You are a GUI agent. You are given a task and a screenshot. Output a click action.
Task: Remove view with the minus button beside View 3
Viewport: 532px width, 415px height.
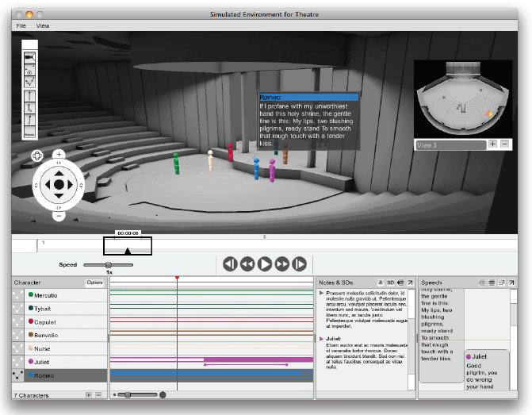point(504,144)
